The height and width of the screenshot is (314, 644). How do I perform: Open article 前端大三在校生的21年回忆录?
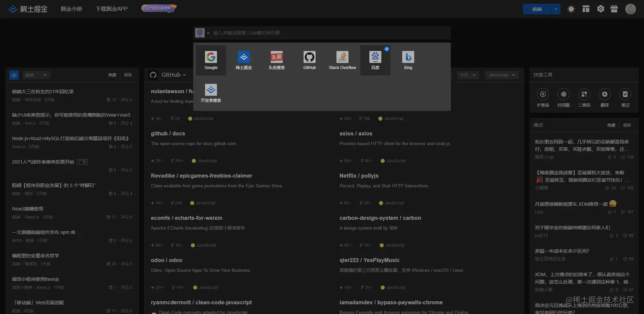43,91
